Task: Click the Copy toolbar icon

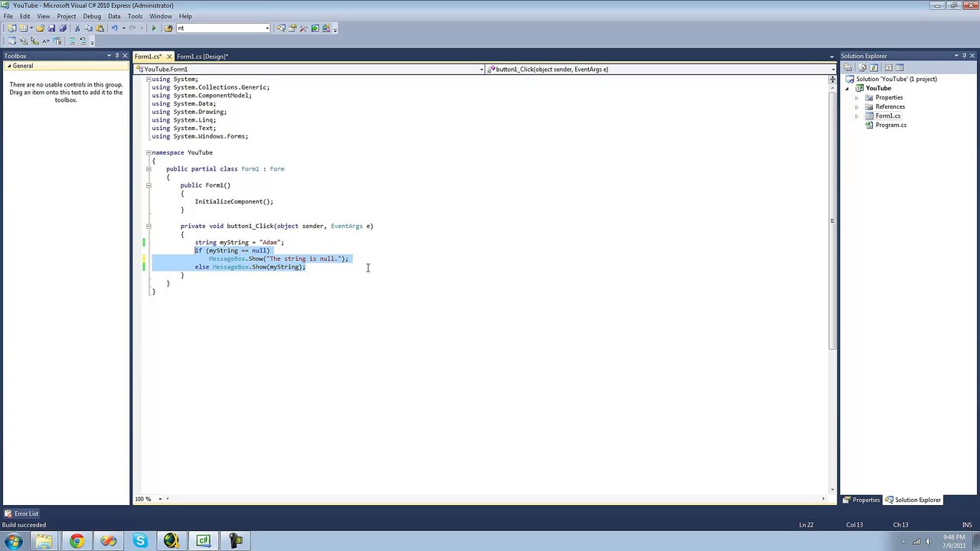Action: point(88,28)
